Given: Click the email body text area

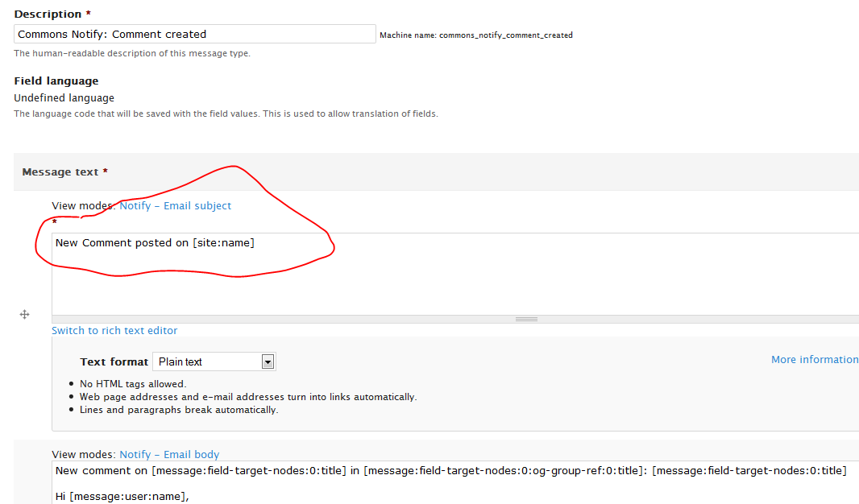Looking at the screenshot, I should click(403, 483).
